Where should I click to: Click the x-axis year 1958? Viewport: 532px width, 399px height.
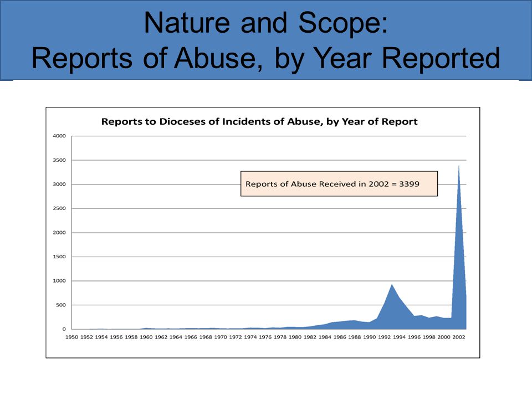[131, 337]
